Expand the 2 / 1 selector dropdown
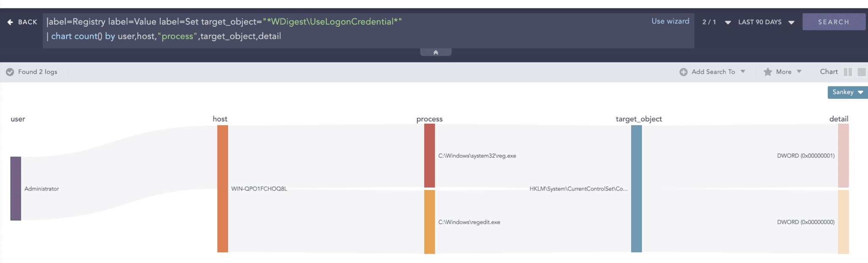Screen dimensions: 868x263 (x=728, y=22)
